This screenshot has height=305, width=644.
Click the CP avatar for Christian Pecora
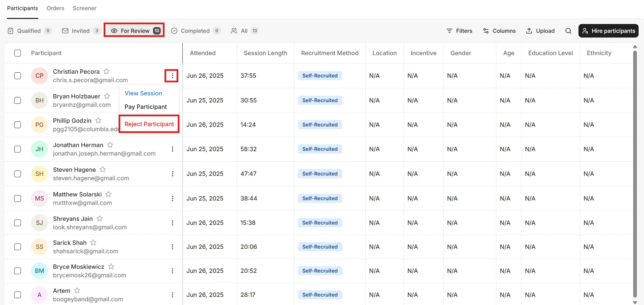pyautogui.click(x=40, y=76)
